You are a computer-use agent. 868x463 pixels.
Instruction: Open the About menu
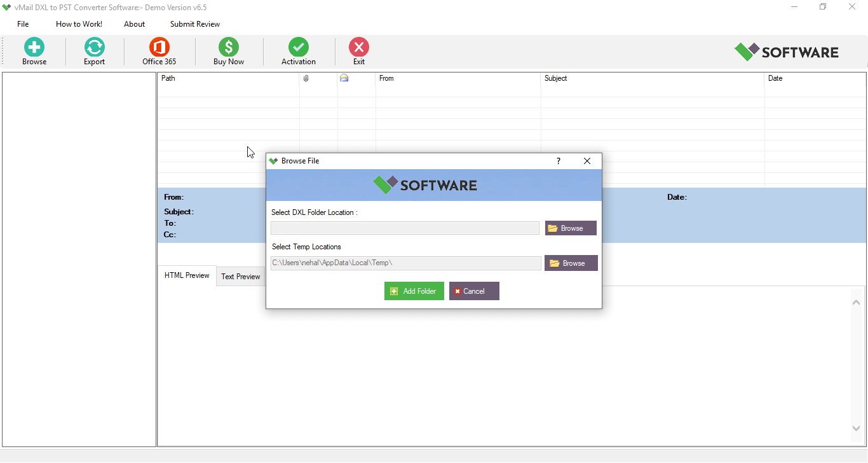(134, 24)
